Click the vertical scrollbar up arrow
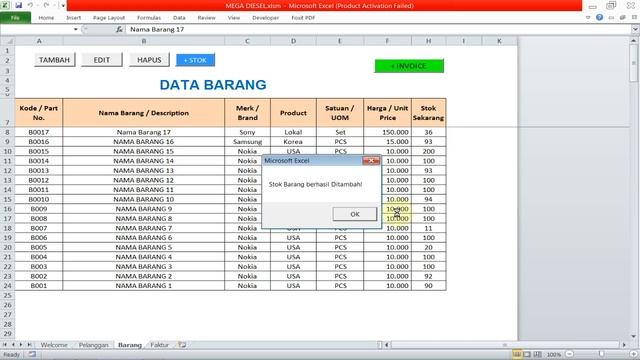This screenshot has width=640, height=360. tap(633, 40)
